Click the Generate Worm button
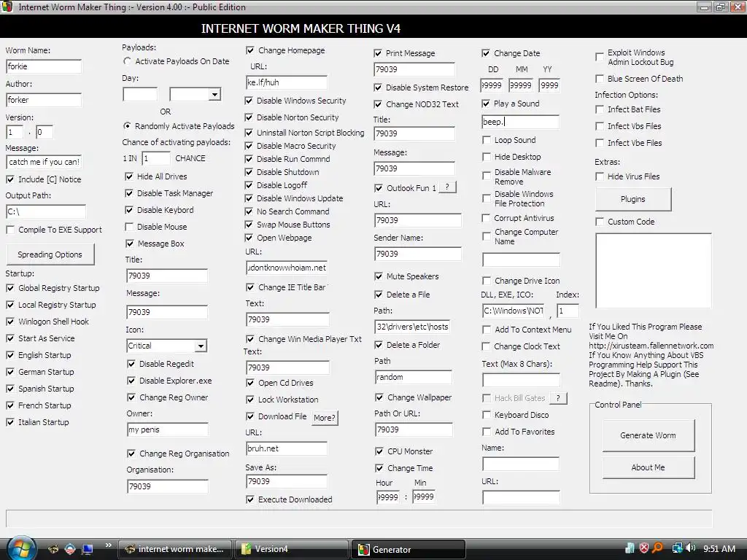The width and height of the screenshot is (747, 560). [x=648, y=435]
